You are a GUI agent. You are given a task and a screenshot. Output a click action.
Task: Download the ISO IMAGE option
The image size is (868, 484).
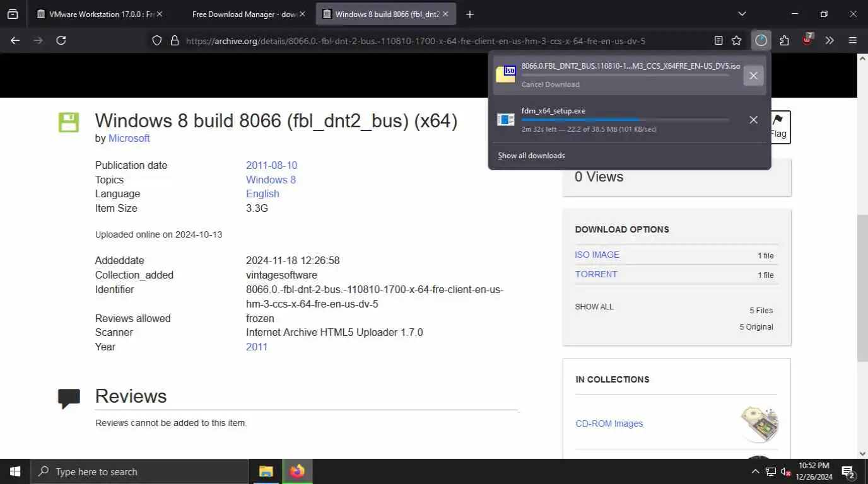[x=597, y=255]
